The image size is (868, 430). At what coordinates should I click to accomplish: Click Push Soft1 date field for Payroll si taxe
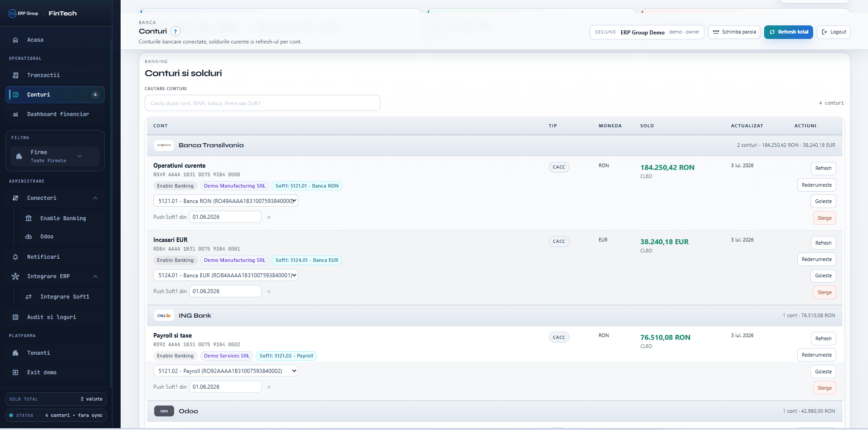coord(225,387)
